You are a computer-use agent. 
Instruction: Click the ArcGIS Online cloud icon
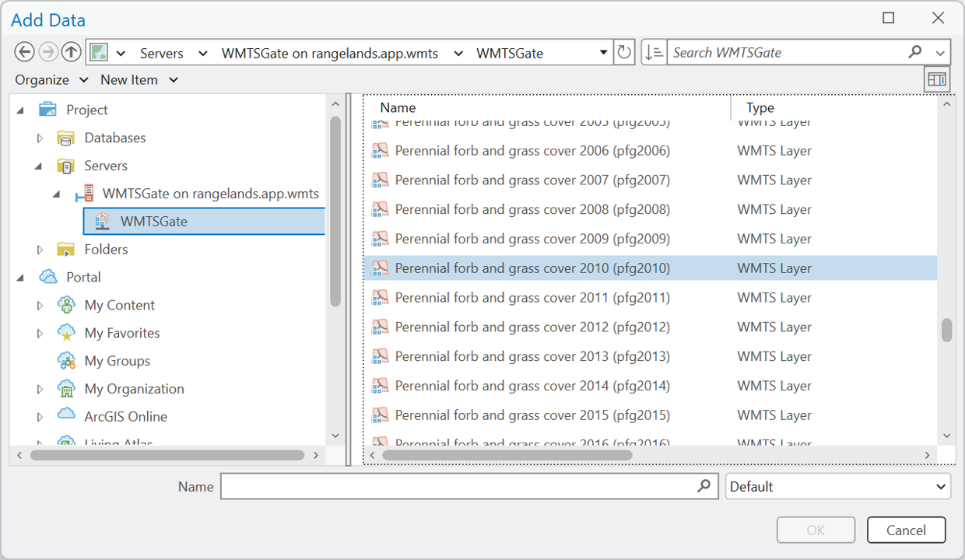pyautogui.click(x=67, y=416)
